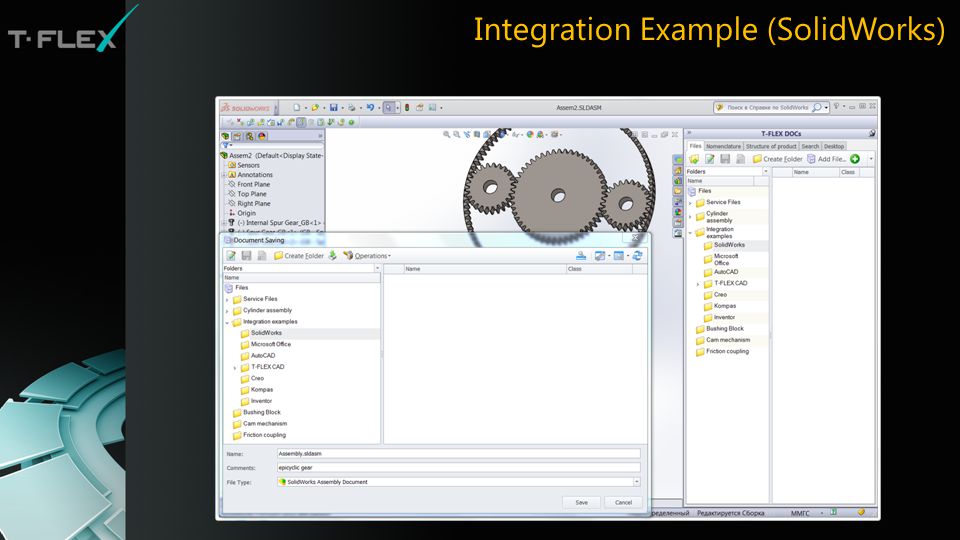
Task: Close the Document Saving dialog
Action: coord(636,238)
